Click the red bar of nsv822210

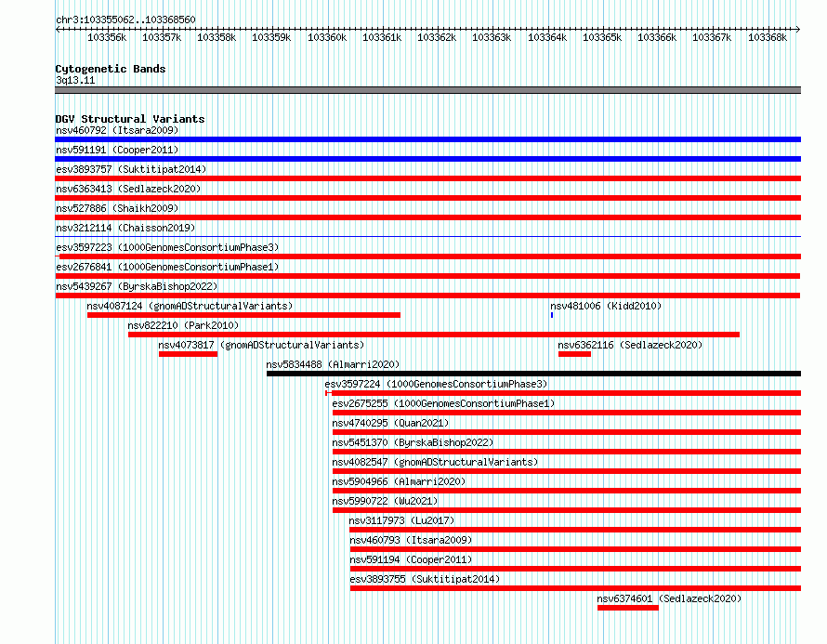tap(434, 335)
